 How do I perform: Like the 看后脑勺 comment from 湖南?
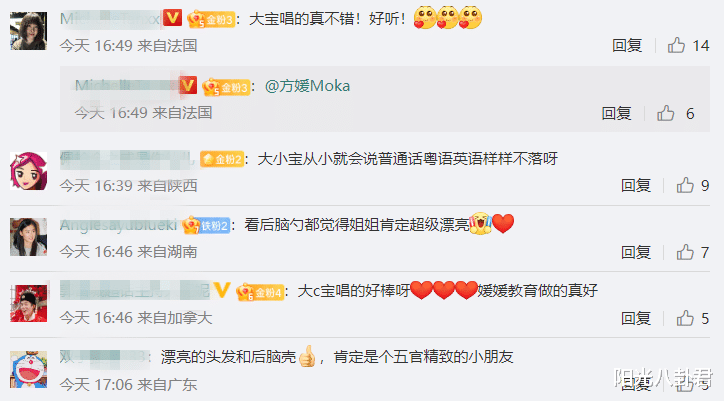click(x=685, y=252)
